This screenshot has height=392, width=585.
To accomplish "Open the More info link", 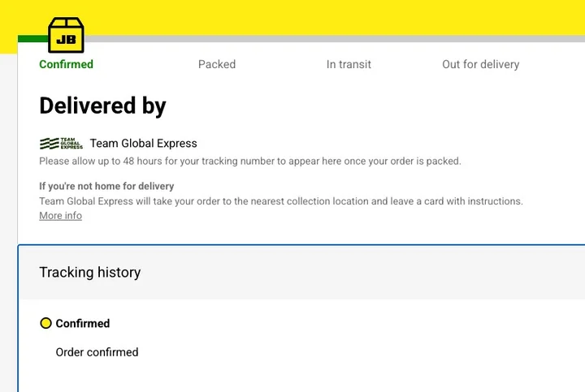I will coord(61,216).
